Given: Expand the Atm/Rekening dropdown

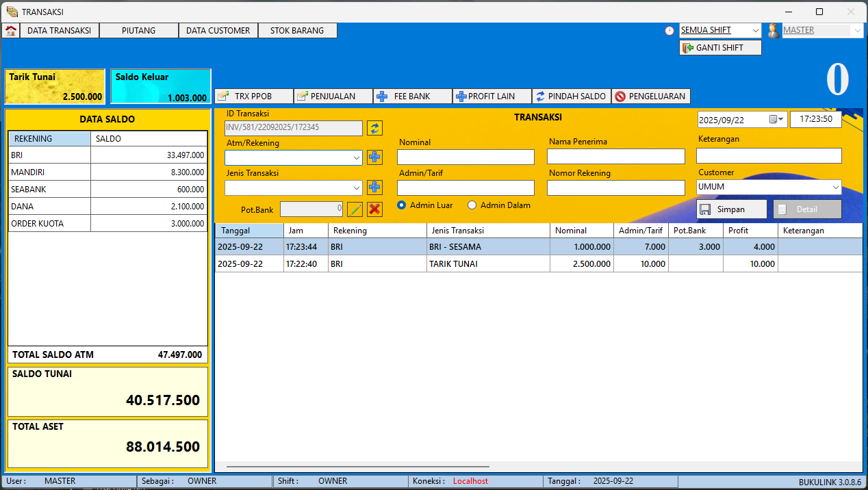Looking at the screenshot, I should pos(357,158).
